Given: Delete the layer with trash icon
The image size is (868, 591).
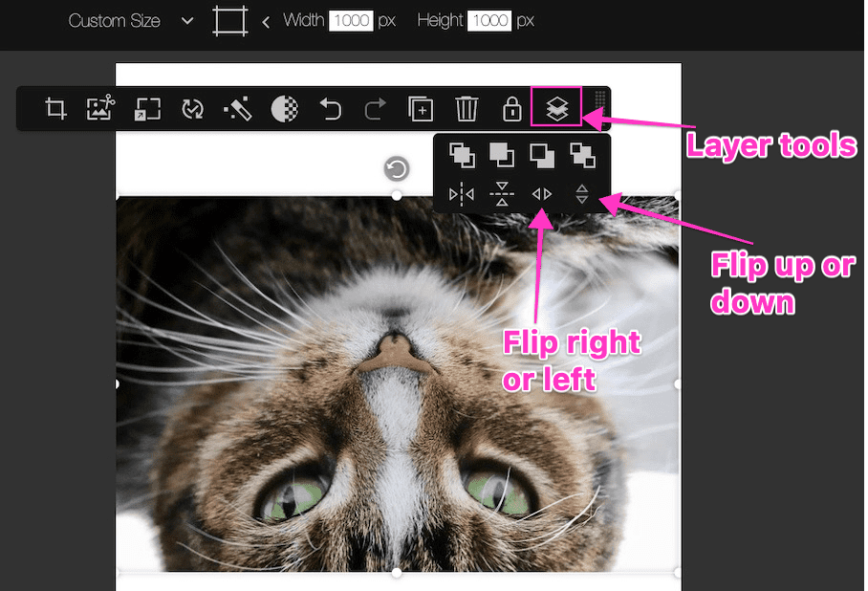Looking at the screenshot, I should (x=467, y=109).
